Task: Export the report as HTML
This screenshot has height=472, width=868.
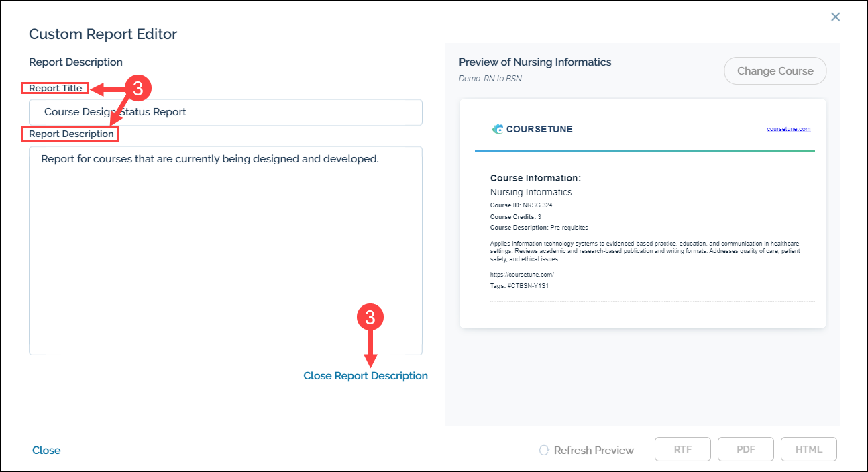Action: click(808, 450)
